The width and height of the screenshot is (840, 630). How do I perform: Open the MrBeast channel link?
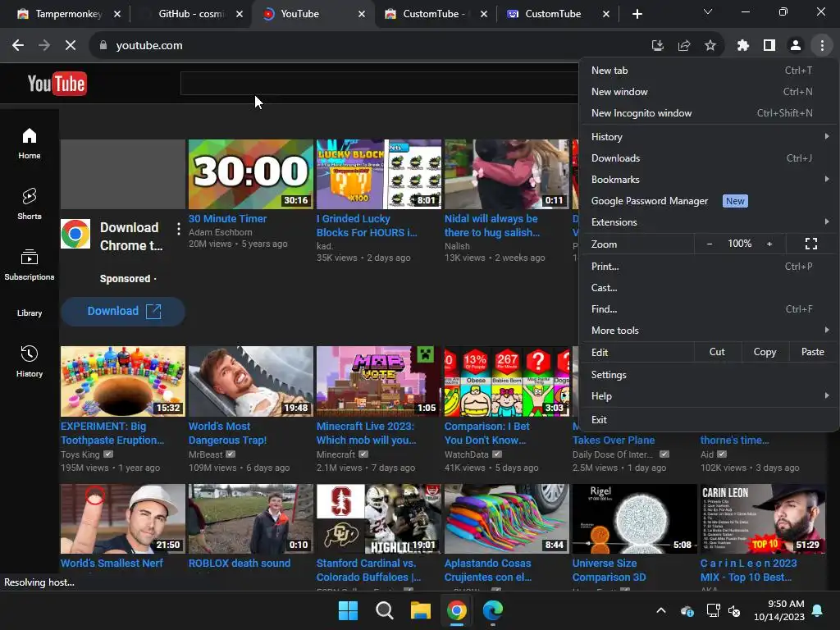[x=205, y=454]
